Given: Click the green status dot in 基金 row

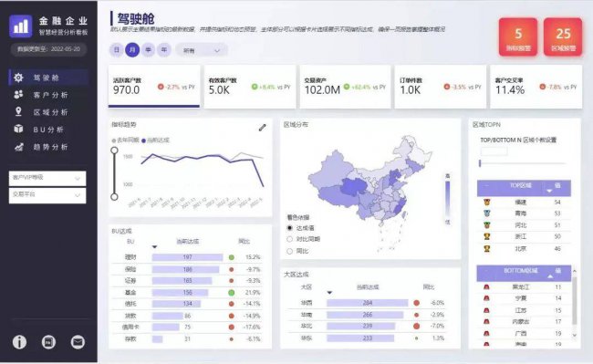Looking at the screenshot, I should point(232,293).
